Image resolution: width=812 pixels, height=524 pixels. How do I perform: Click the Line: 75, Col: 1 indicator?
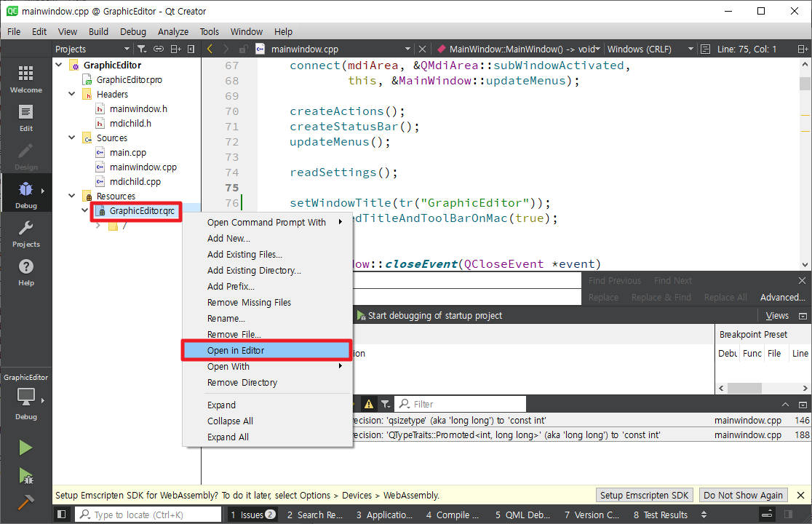(747, 49)
